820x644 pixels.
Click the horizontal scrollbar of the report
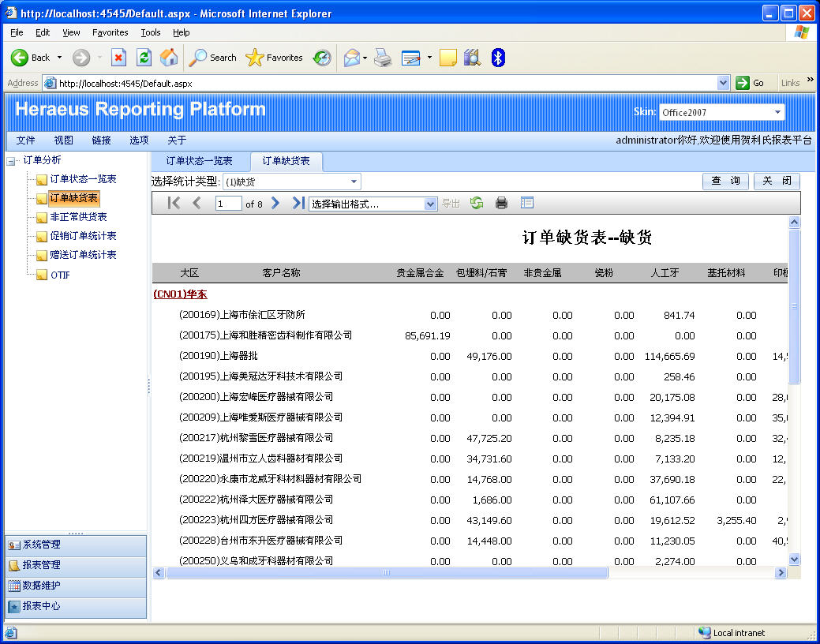pos(387,573)
